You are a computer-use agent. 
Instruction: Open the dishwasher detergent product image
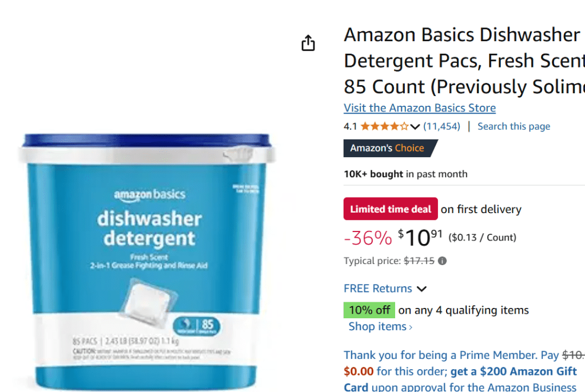point(148,261)
